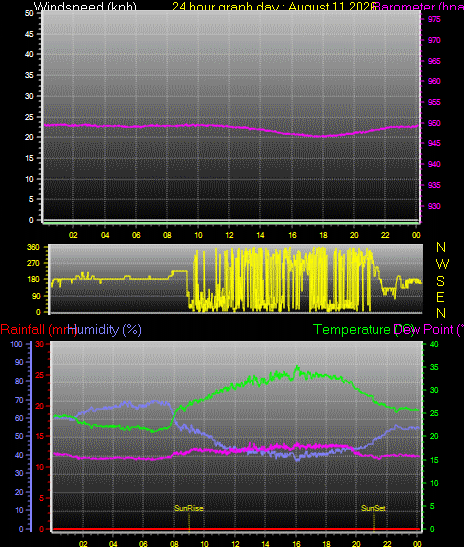Click the 45 windspeed axis value
464x547 pixels.
coord(29,34)
